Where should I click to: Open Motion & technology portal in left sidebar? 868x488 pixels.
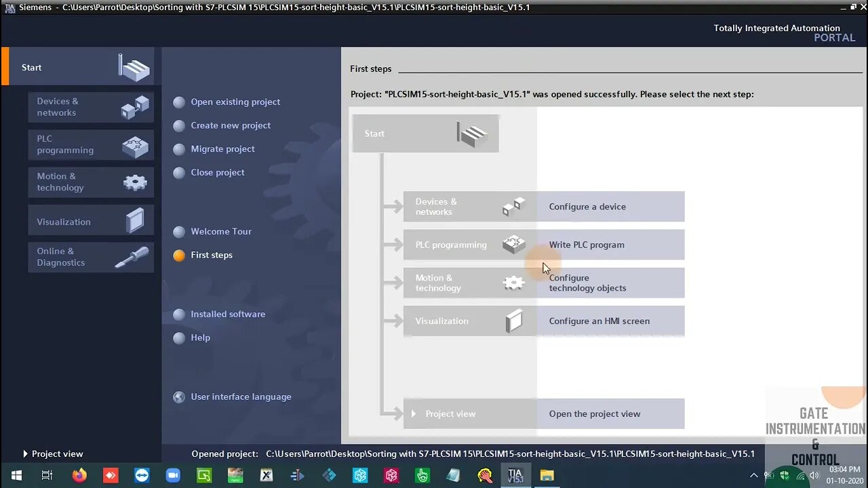point(91,182)
